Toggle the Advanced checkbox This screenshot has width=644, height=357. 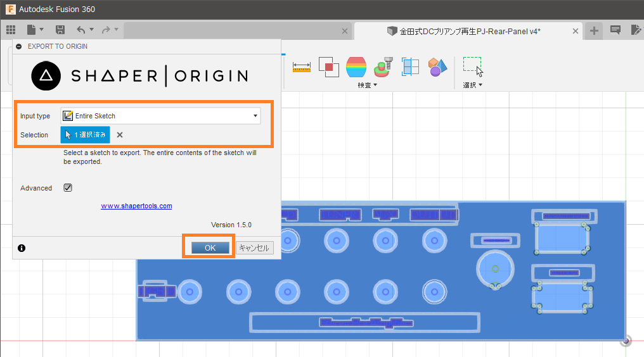tap(68, 187)
